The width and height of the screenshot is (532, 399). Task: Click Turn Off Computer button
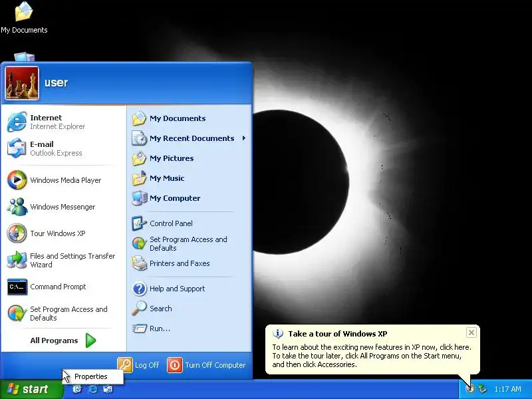207,365
